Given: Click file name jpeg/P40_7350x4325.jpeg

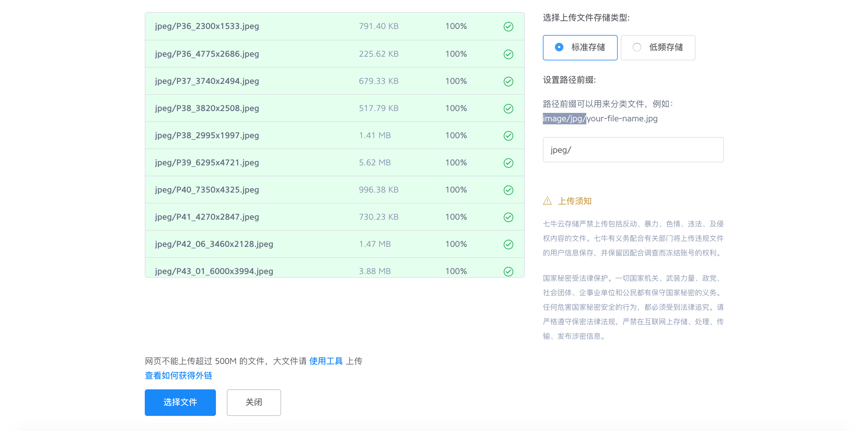Looking at the screenshot, I should point(207,190).
